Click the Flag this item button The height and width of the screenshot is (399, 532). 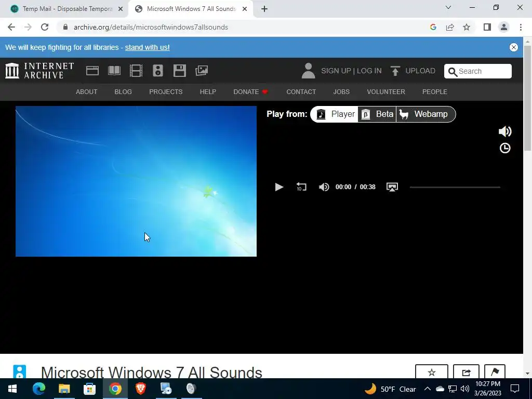pos(495,372)
